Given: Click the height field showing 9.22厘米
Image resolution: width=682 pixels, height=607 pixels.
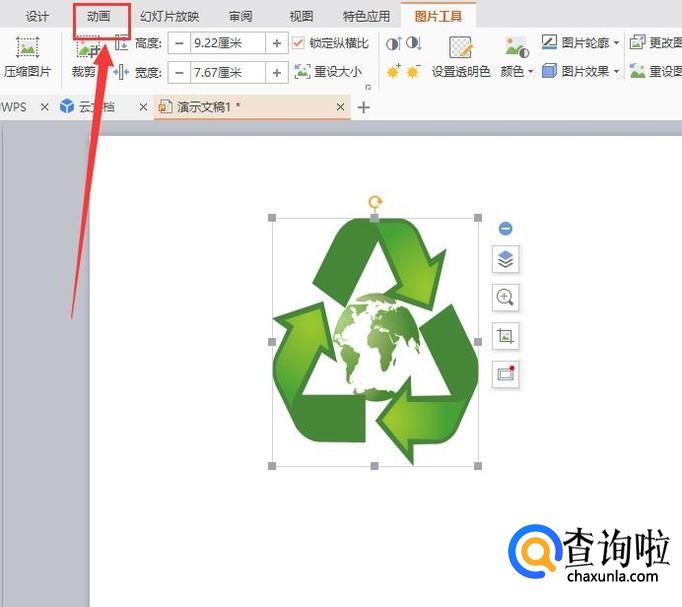Looking at the screenshot, I should [227, 43].
